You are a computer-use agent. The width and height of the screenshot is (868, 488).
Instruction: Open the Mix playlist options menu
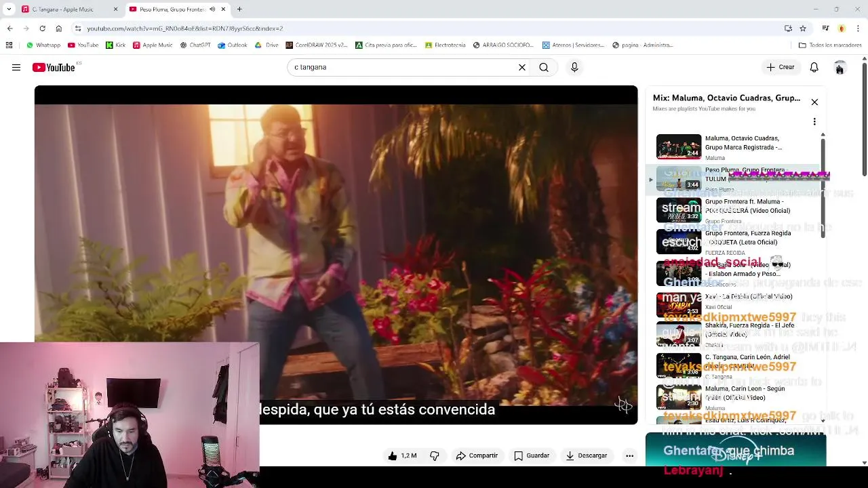tap(814, 122)
